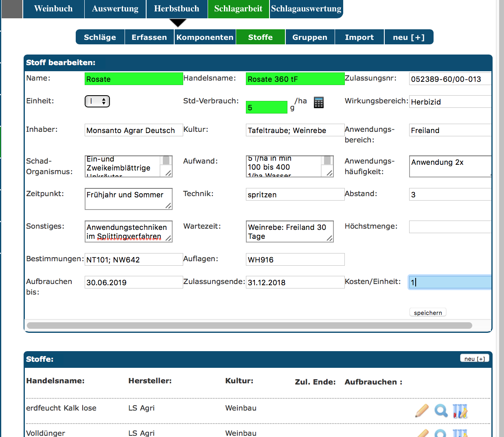Open the Schlagauswertung tab
Image resolution: width=504 pixels, height=437 pixels.
click(x=306, y=9)
